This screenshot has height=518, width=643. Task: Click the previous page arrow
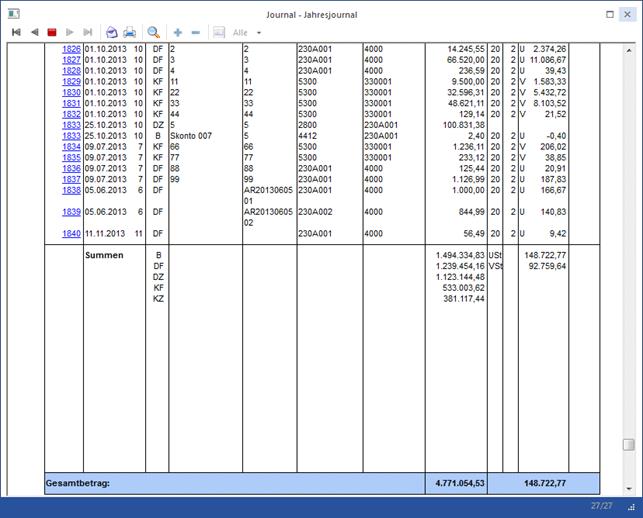click(34, 32)
